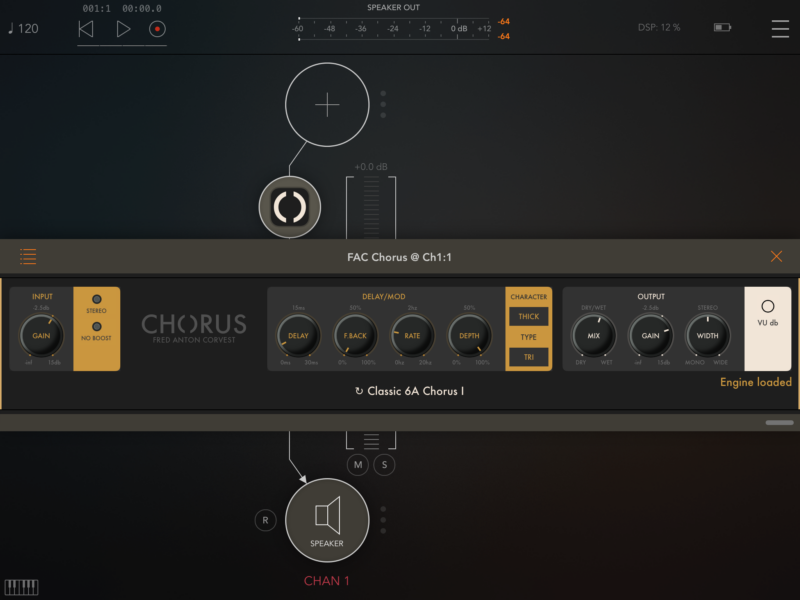Start playback with the play button
Screen dimensions: 800x600
point(123,29)
